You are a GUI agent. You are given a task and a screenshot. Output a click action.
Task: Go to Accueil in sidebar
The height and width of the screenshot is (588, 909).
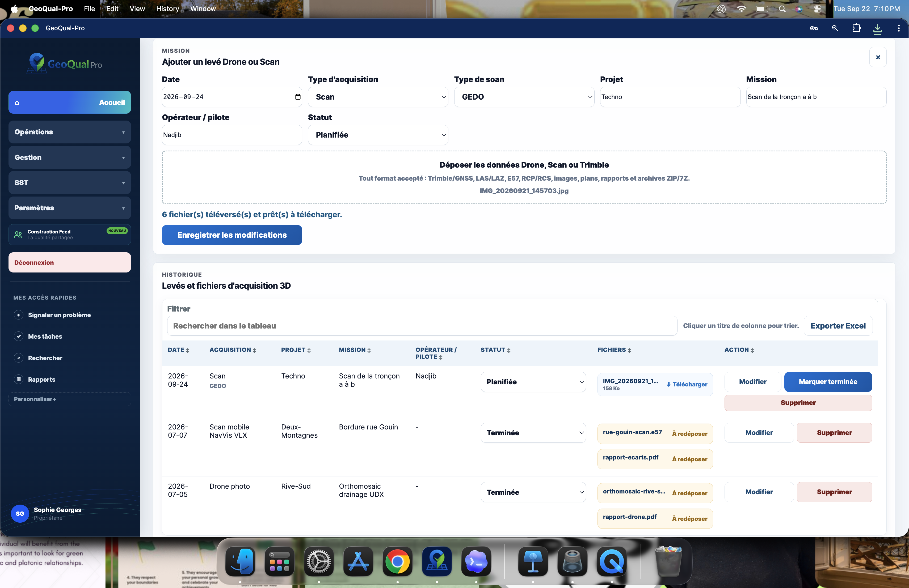click(70, 102)
